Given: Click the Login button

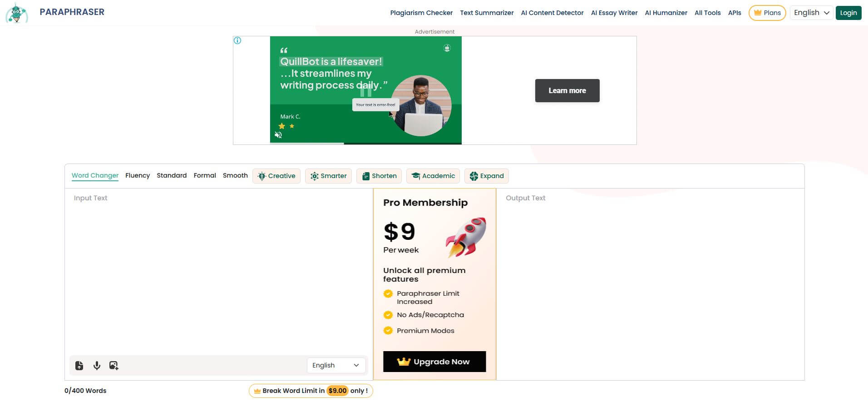Looking at the screenshot, I should coord(848,13).
